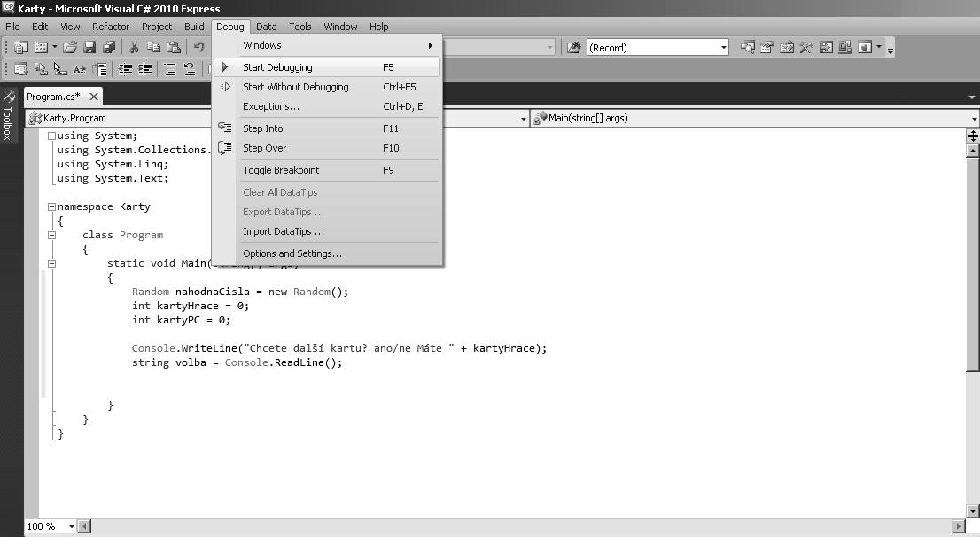Collapse the using directives outline block

pyautogui.click(x=52, y=136)
